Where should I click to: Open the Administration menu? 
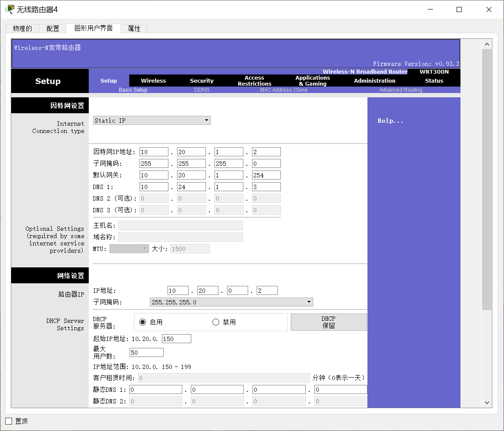coord(375,81)
